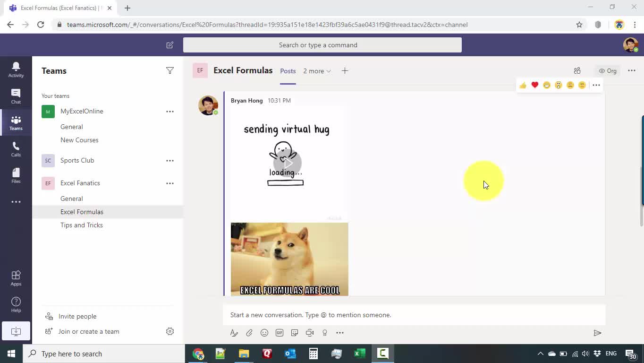Open the emoji picker in compose bar

[x=264, y=333]
